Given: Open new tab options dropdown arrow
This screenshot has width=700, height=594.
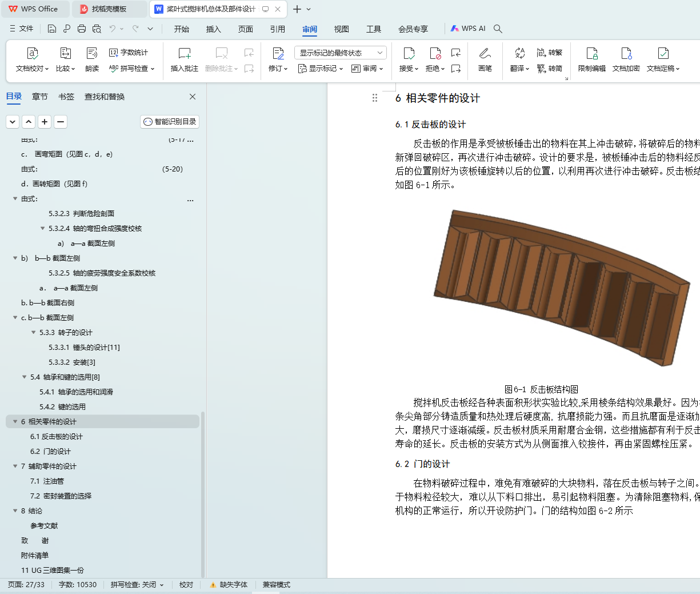Looking at the screenshot, I should (x=309, y=9).
